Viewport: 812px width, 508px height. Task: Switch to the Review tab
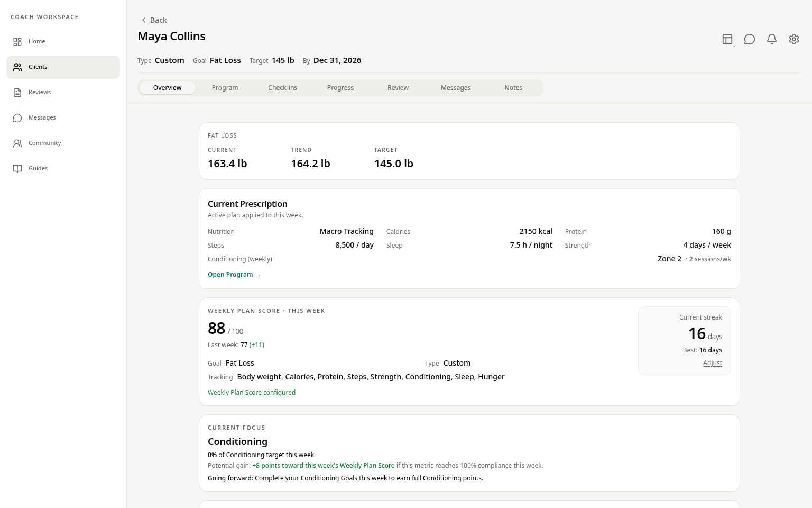click(398, 88)
